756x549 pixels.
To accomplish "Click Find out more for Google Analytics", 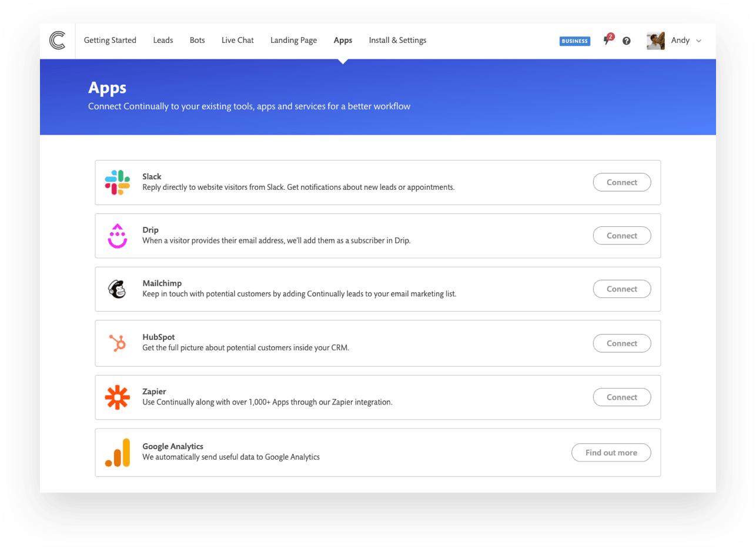I will (611, 453).
